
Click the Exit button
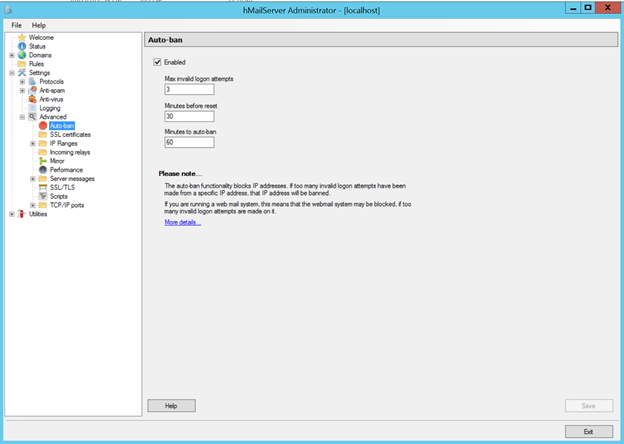point(589,431)
